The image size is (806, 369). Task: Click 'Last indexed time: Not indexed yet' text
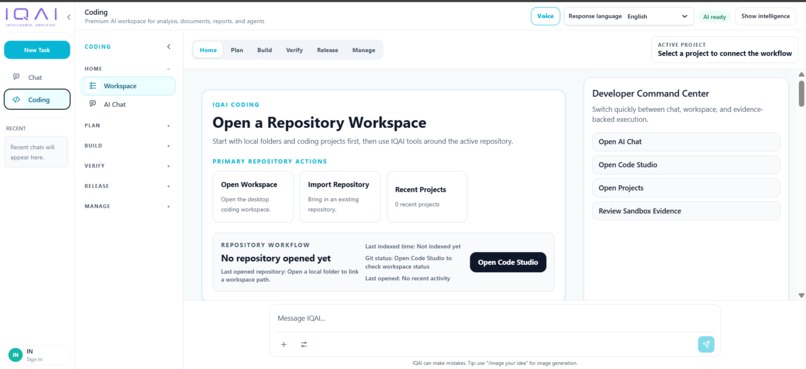point(413,246)
